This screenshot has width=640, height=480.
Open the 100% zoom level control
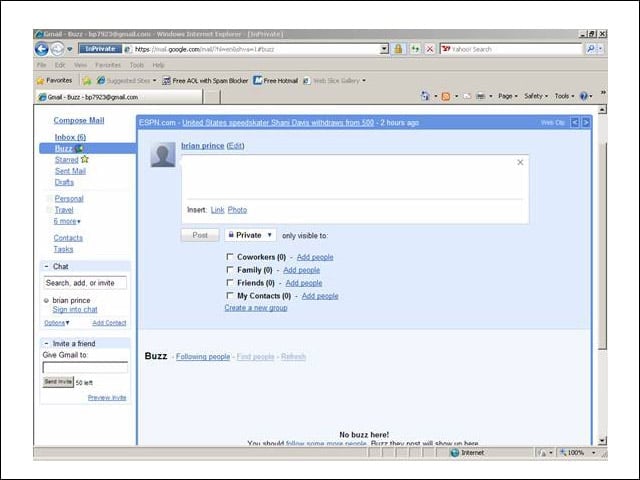coord(578,453)
